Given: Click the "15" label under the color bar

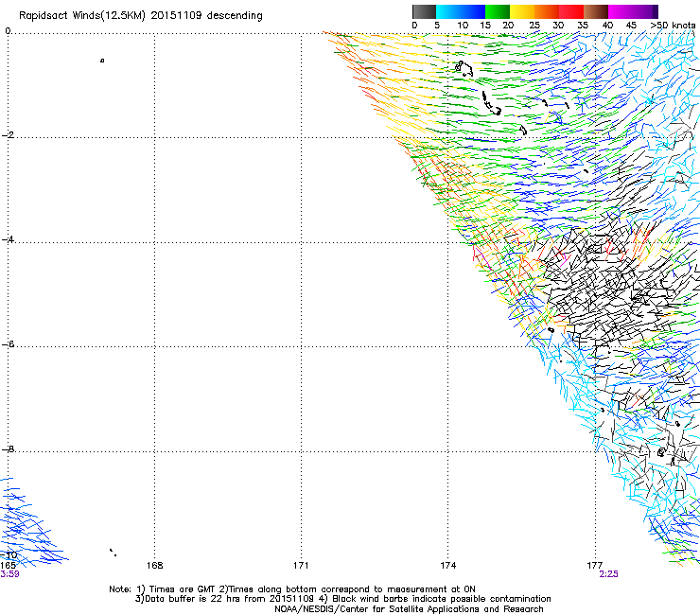Looking at the screenshot, I should [x=485, y=26].
